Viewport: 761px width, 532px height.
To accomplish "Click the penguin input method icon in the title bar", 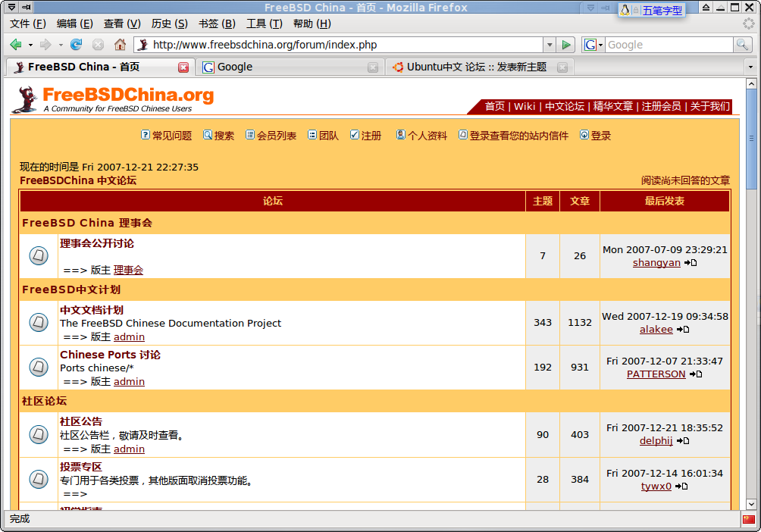I will (625, 10).
